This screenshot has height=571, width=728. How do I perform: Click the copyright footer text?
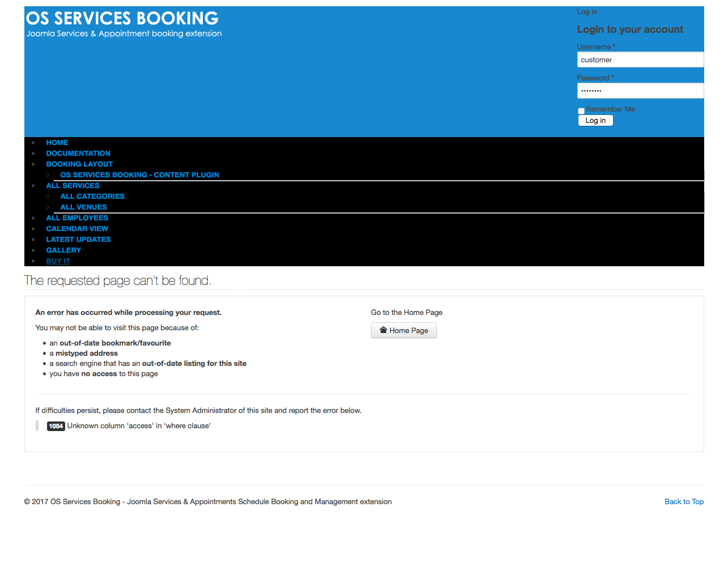pyautogui.click(x=208, y=502)
